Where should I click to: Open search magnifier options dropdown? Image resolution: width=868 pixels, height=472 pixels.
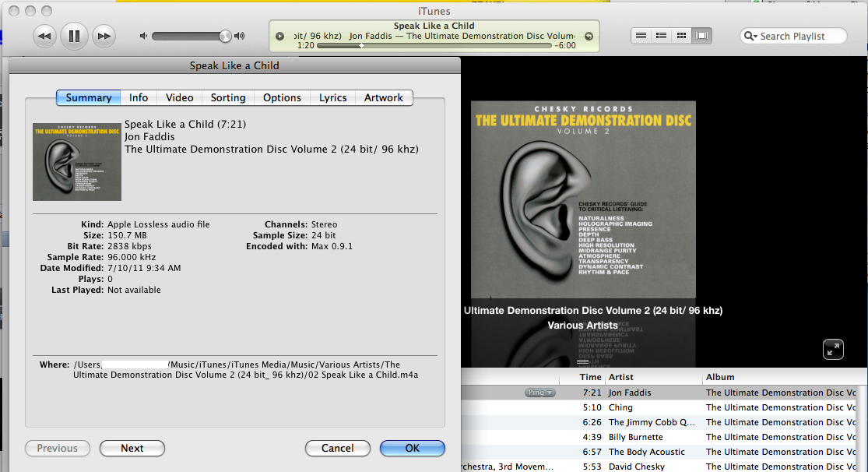(750, 36)
